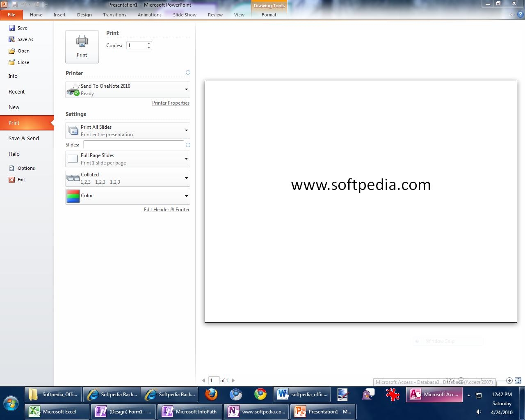Click the Save icon in backstage menu
The height and width of the screenshot is (420, 525).
point(12,28)
